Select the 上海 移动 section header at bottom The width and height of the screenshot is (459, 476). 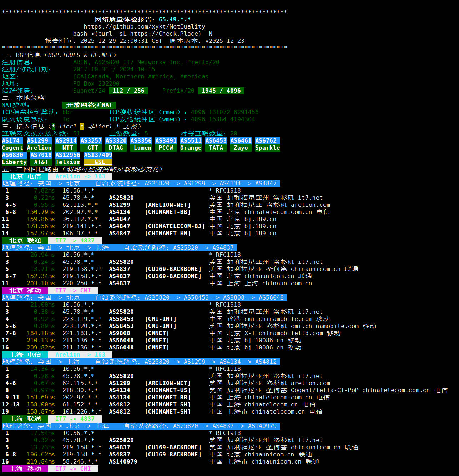[x=25, y=469]
